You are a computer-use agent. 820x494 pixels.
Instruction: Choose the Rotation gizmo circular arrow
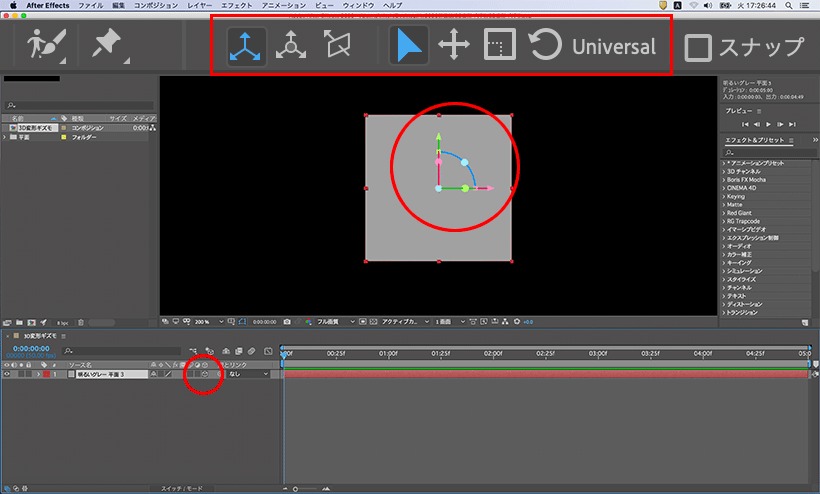tap(544, 44)
